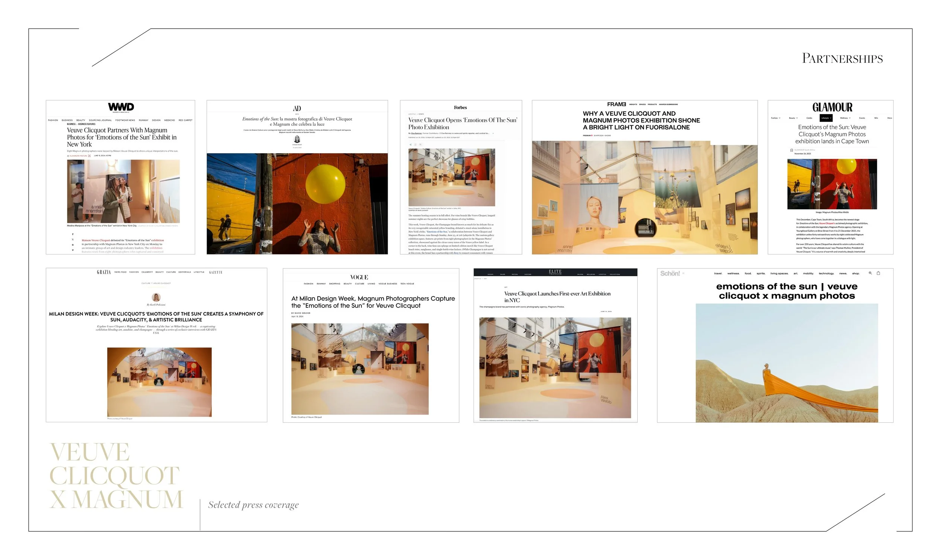Click the bookmark icon in Glamour article
Viewport: 941px width, 560px height.
[792, 150]
